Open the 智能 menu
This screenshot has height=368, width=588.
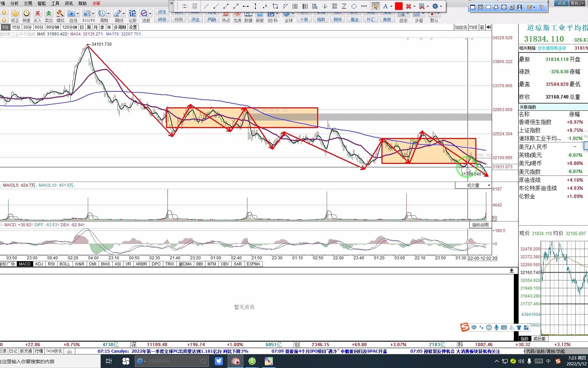(42, 3)
